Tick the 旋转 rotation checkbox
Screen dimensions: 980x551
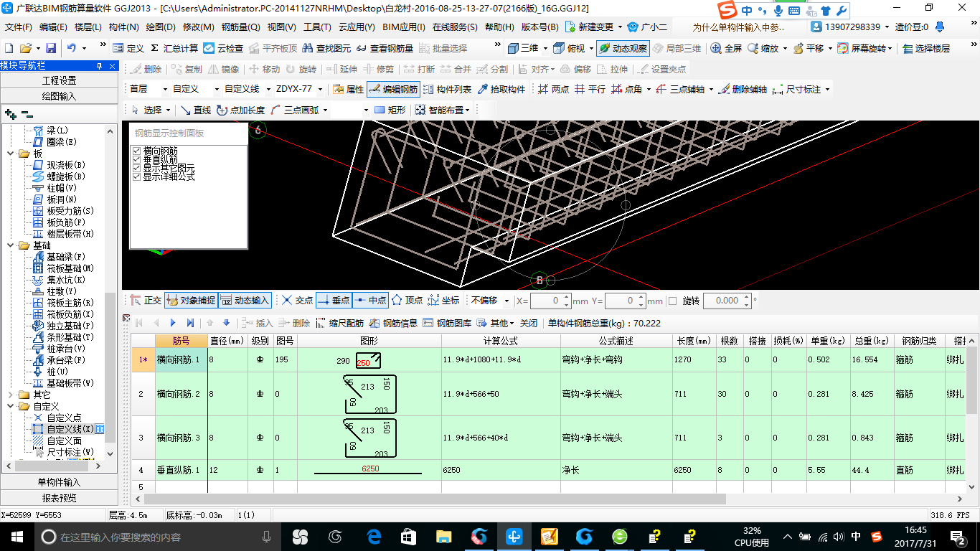pyautogui.click(x=672, y=301)
